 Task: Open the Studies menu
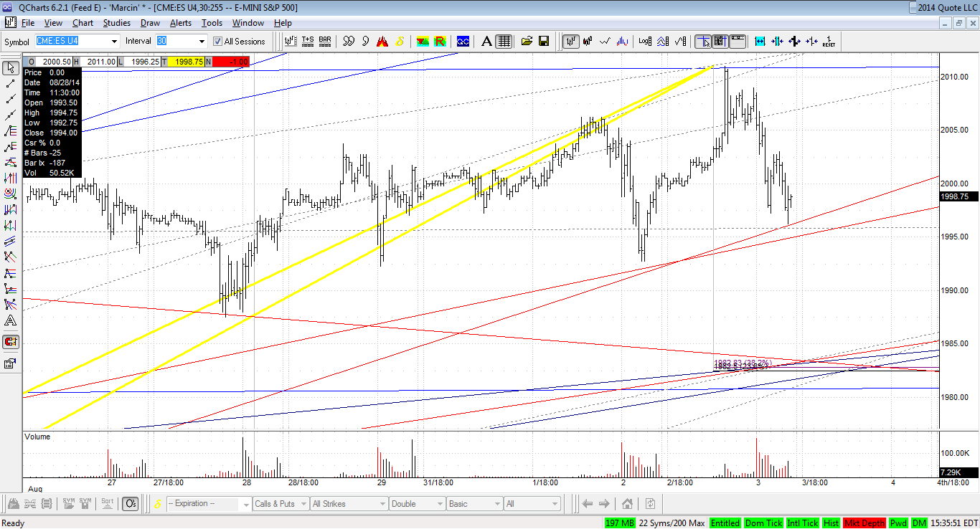pos(117,23)
